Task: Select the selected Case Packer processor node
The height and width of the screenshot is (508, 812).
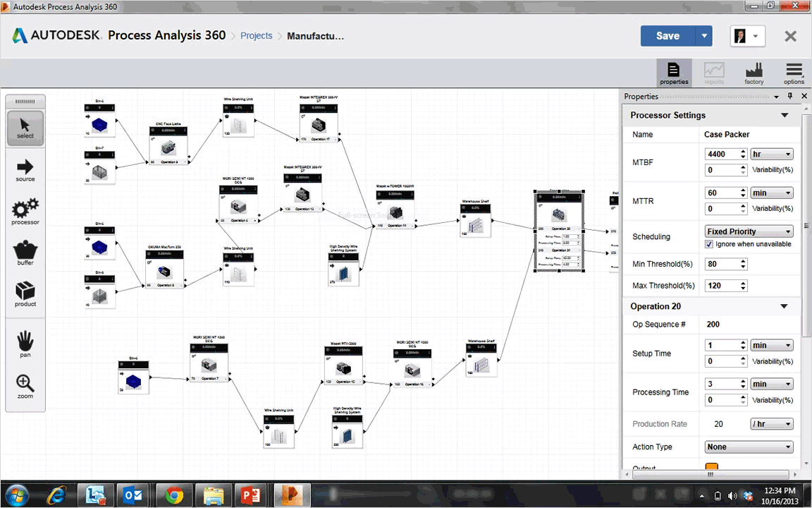Action: click(x=559, y=231)
